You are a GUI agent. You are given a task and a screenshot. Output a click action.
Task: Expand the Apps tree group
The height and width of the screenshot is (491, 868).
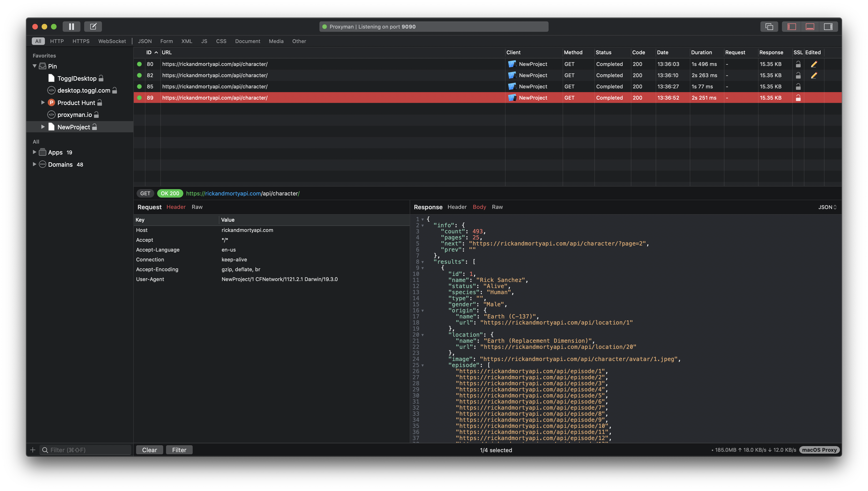(x=34, y=152)
